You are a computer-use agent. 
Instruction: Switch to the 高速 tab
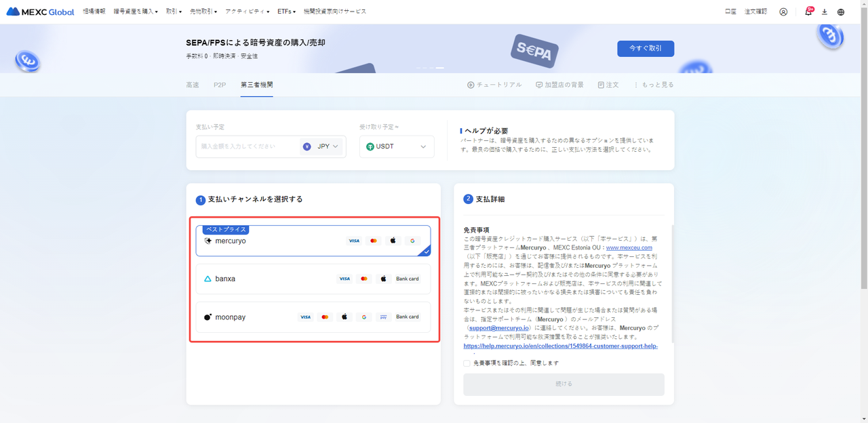click(x=193, y=85)
